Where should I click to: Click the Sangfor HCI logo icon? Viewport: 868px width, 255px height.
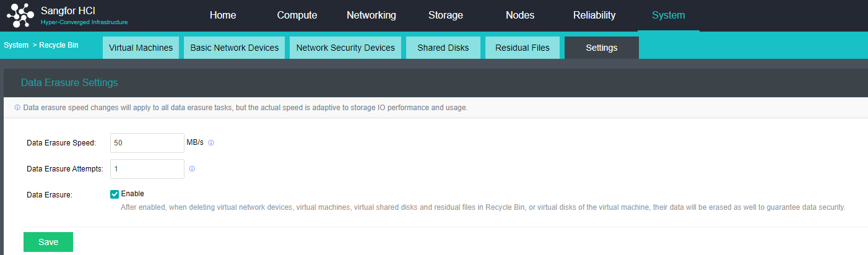(20, 16)
